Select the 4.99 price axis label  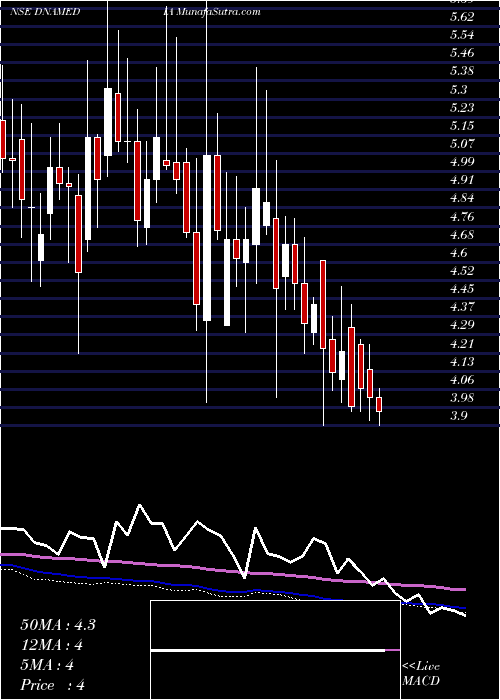tap(462, 162)
